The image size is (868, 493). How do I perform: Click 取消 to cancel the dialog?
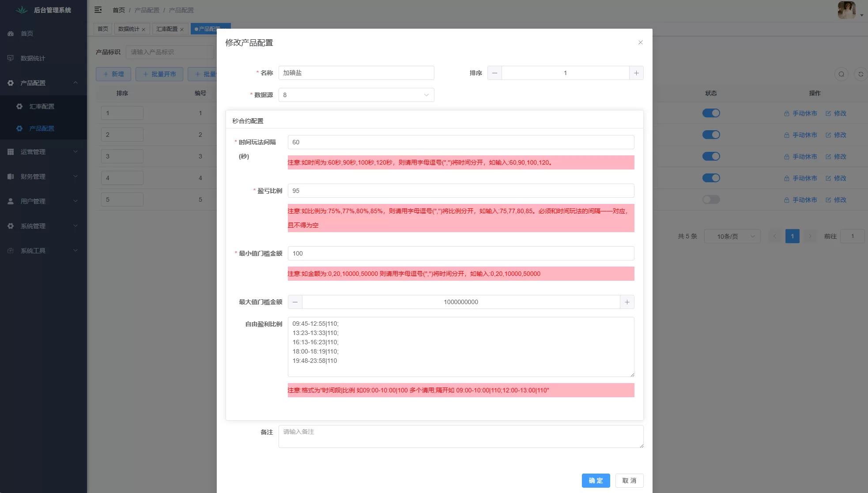click(x=629, y=481)
